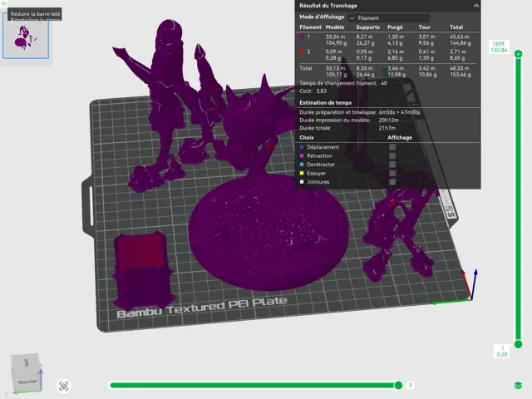Viewport: 532px width, 399px height.
Task: Click the Déplacement label
Action: [x=323, y=147]
